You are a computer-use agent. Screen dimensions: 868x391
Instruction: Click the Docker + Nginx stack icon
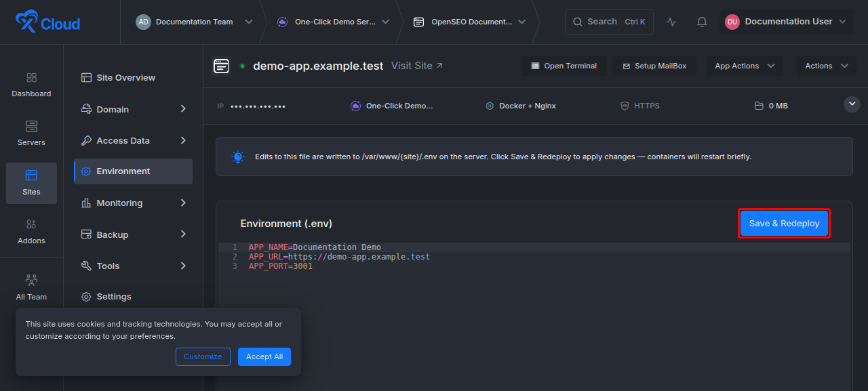[490, 106]
